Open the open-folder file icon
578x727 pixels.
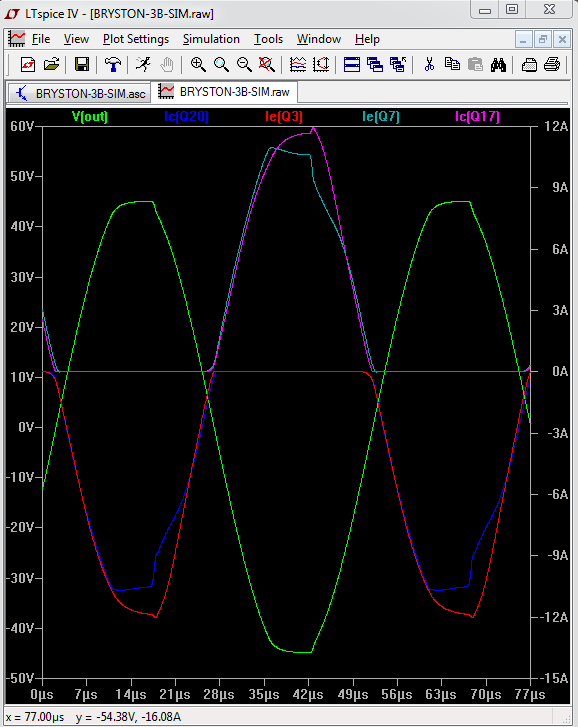pyautogui.click(x=51, y=64)
